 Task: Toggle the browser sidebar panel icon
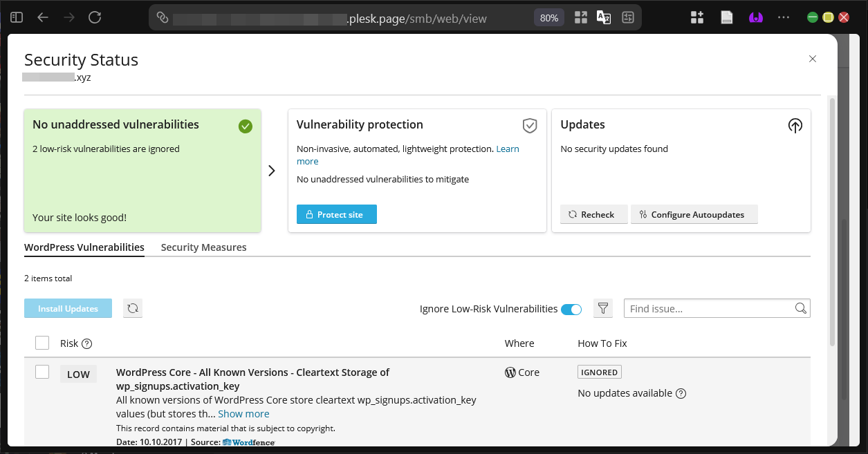17,17
